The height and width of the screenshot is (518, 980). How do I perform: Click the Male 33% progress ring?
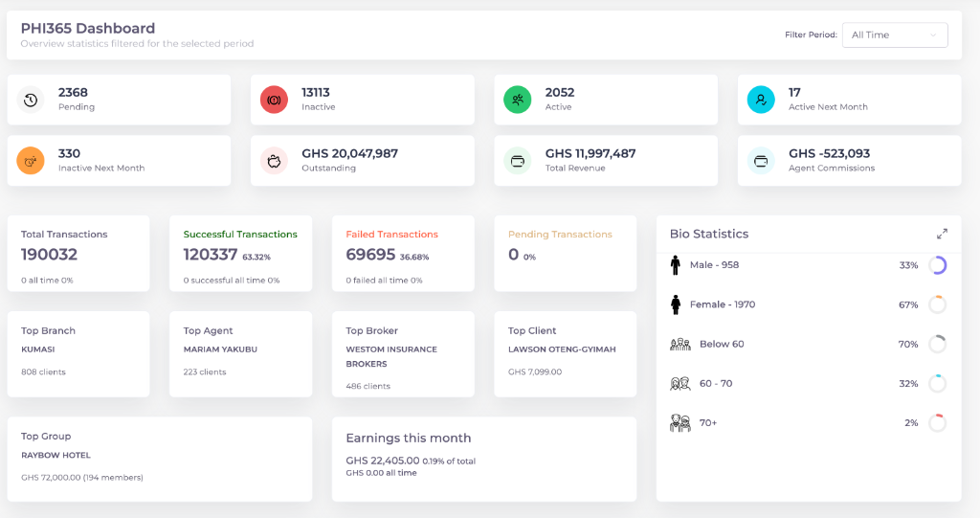pyautogui.click(x=938, y=265)
